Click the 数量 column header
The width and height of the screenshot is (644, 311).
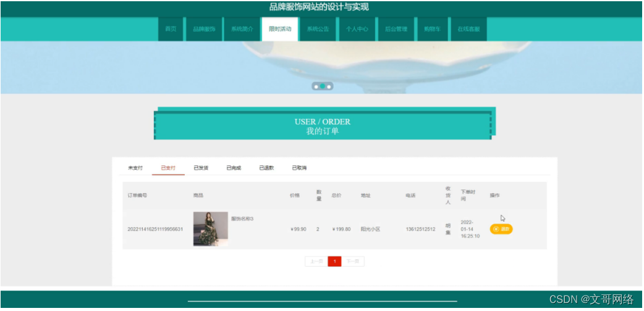pos(319,195)
